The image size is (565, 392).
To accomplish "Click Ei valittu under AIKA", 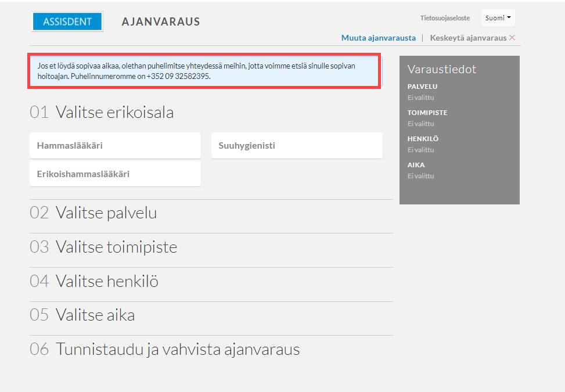I will [x=421, y=176].
